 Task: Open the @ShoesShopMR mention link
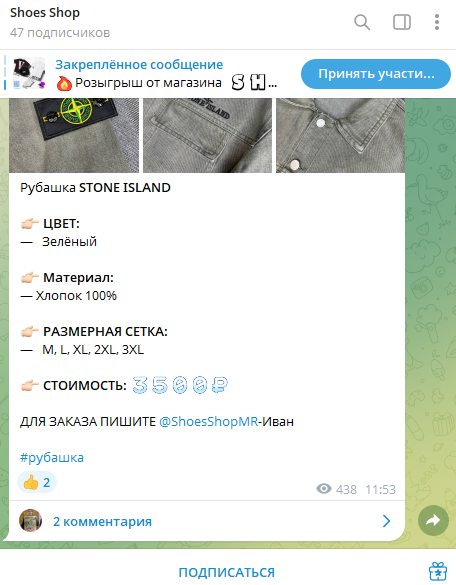209,421
